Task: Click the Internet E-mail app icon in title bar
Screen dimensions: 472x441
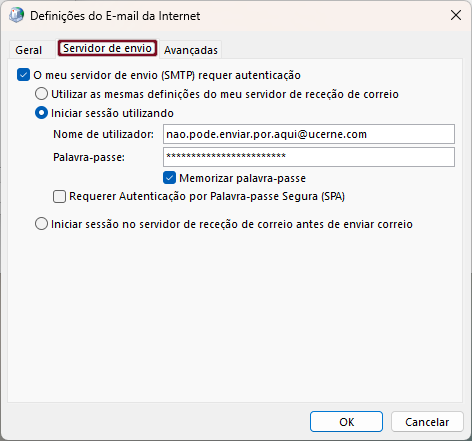Action: [x=16, y=15]
